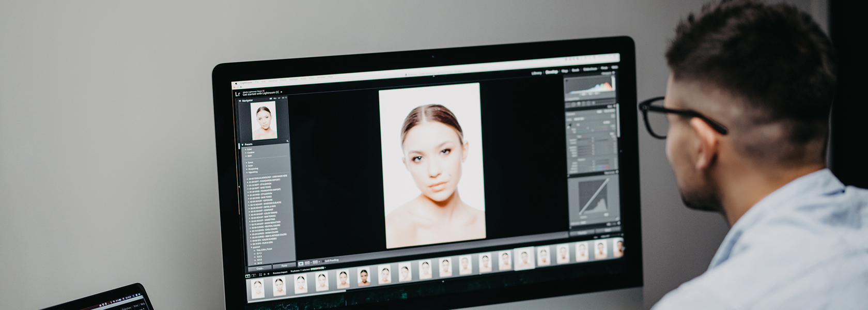Image resolution: width=868 pixels, height=310 pixels.
Task: Switch to the Library module
Action: pos(536,73)
